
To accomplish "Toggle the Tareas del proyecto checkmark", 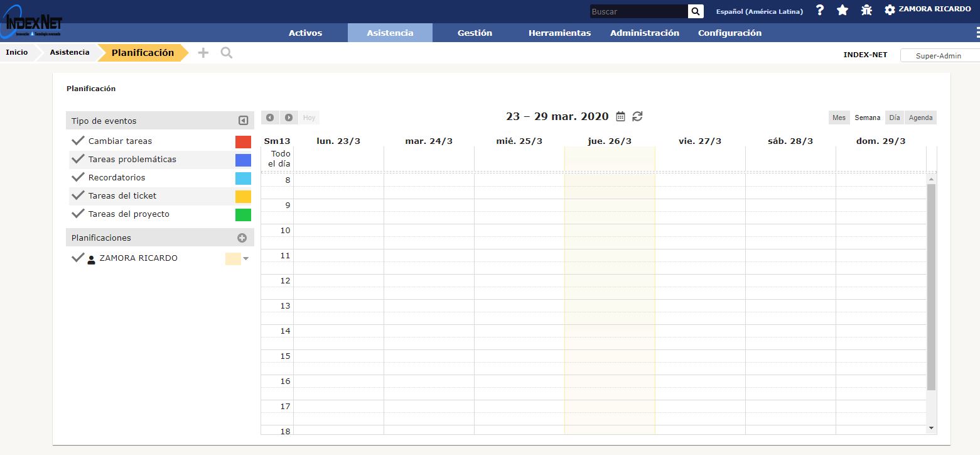I will (78, 214).
